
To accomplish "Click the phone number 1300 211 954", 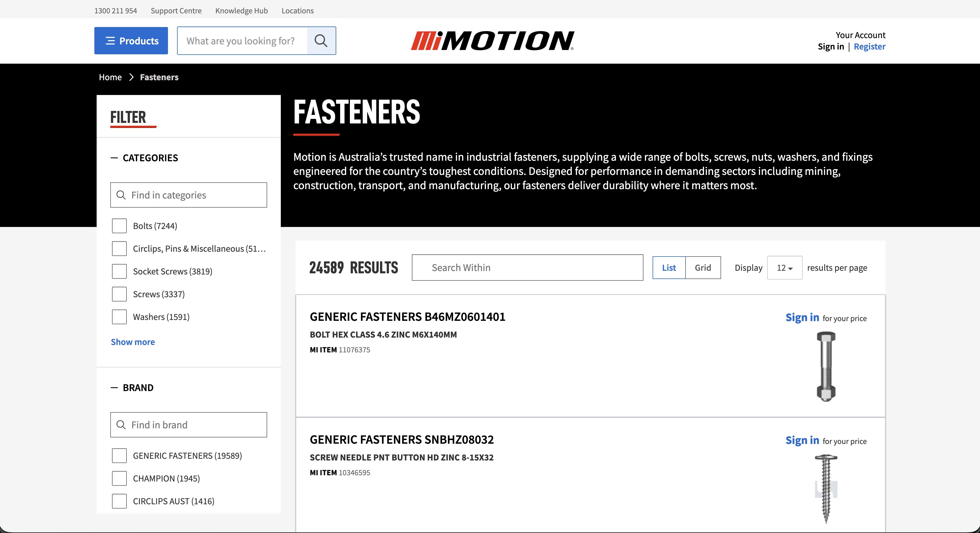I will [116, 11].
